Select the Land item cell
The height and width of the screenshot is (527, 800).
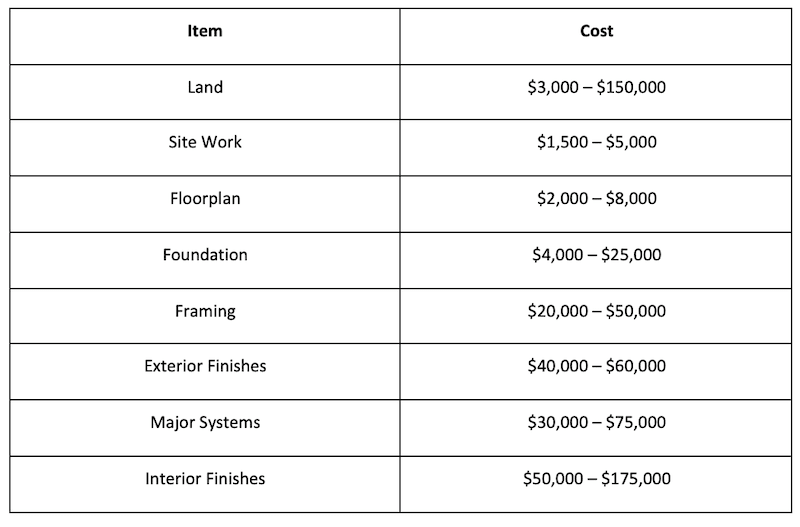pyautogui.click(x=205, y=87)
